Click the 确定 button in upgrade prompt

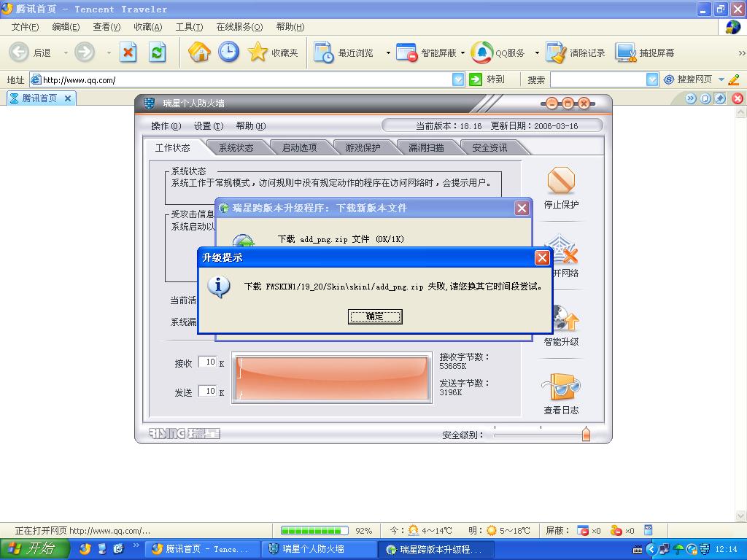(375, 316)
